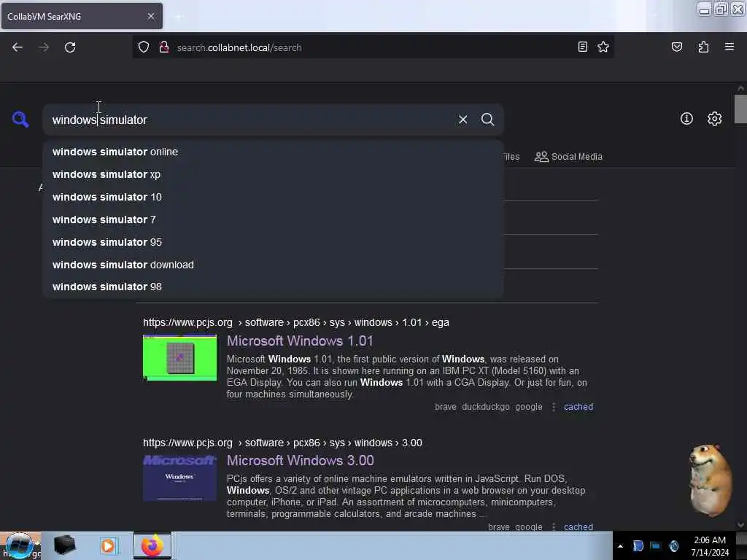Open the Firefox hamburger menu
The image size is (747, 560).
(729, 47)
